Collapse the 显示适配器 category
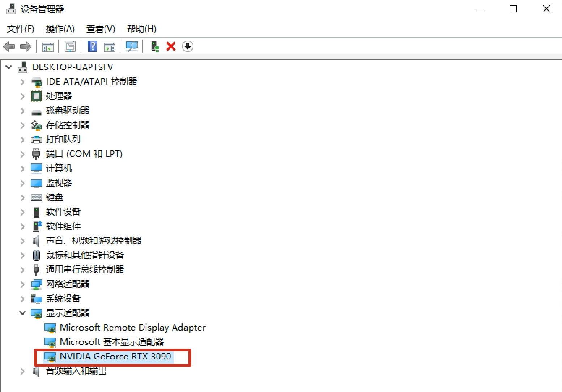 pyautogui.click(x=22, y=313)
